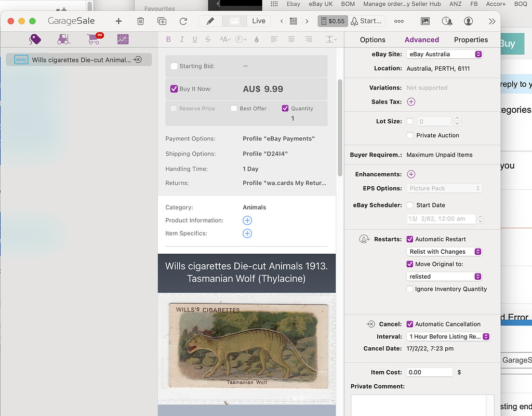Open the text color droplet
Screen dimensions: 532x416
pos(257,40)
